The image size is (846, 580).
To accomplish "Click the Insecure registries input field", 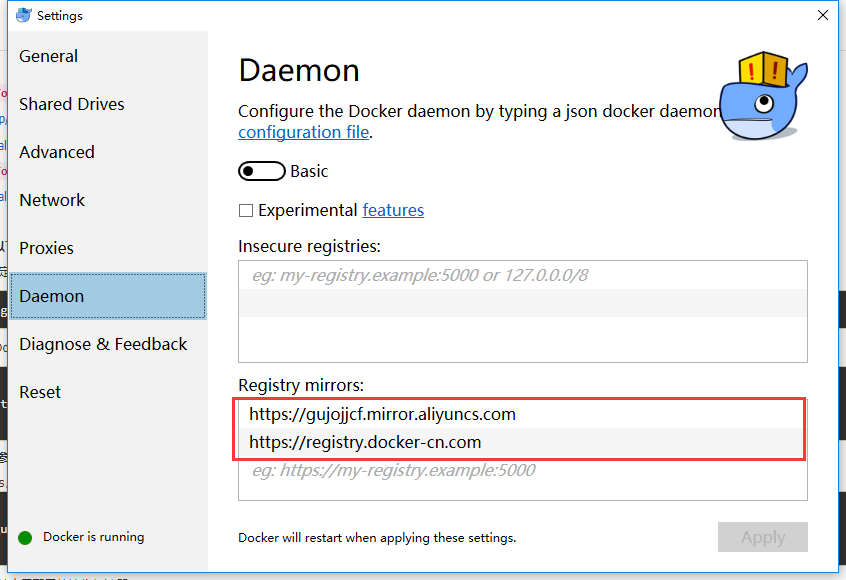I will pyautogui.click(x=523, y=276).
